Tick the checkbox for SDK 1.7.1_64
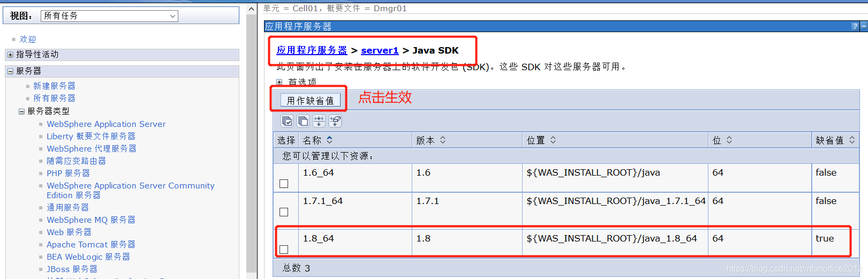This screenshot has height=279, width=868. click(284, 212)
